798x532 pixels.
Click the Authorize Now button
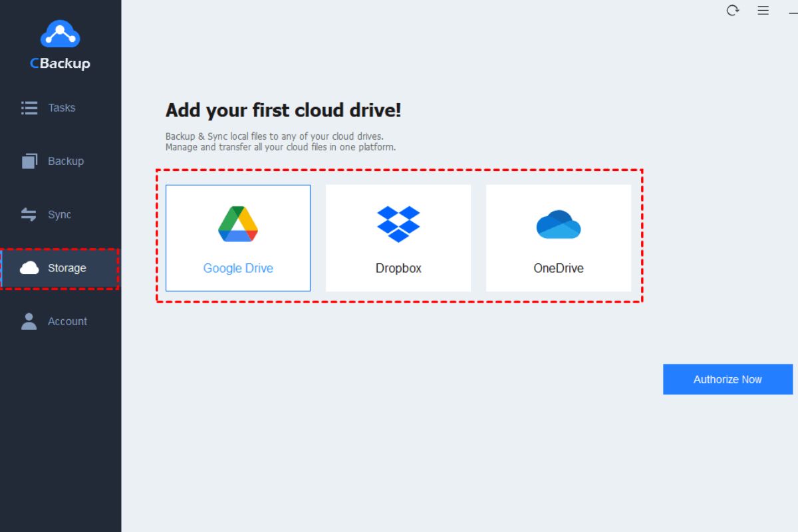(x=728, y=379)
